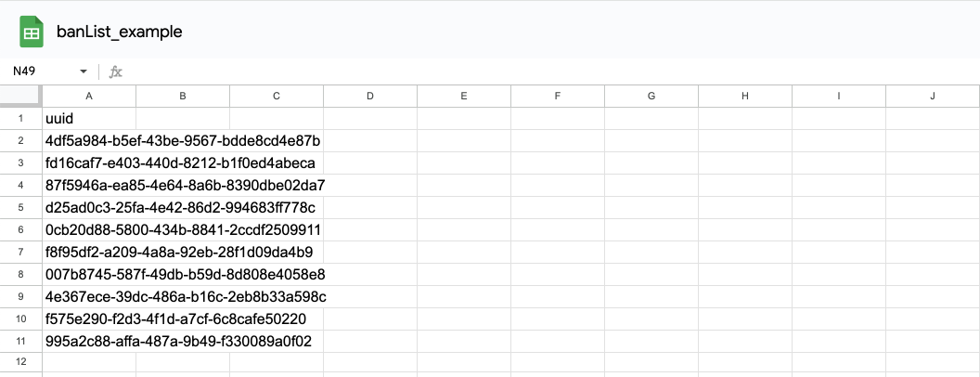The height and width of the screenshot is (377, 980).
Task: Select column G header
Action: click(x=651, y=96)
